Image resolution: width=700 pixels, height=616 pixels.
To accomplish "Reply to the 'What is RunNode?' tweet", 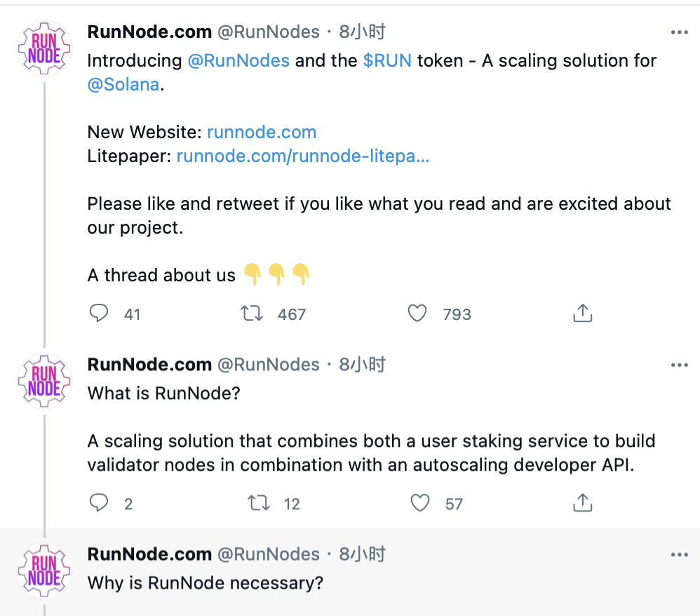I will (99, 503).
